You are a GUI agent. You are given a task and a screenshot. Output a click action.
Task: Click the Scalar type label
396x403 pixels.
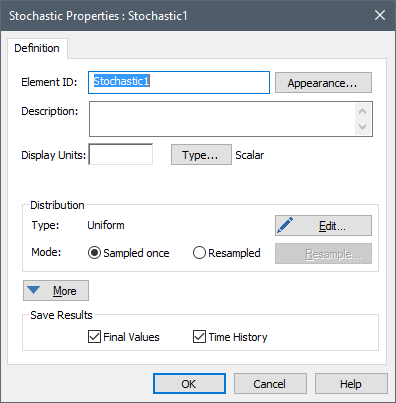(x=250, y=155)
